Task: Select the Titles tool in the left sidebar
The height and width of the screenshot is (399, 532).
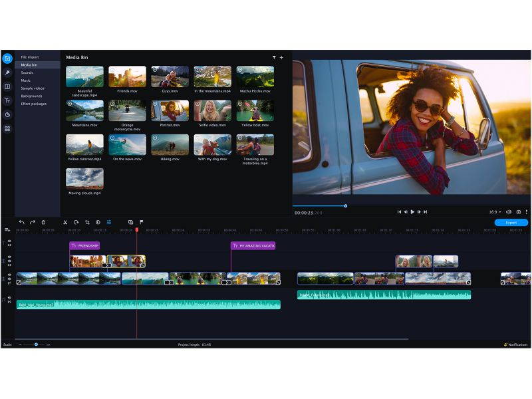Action: click(7, 99)
